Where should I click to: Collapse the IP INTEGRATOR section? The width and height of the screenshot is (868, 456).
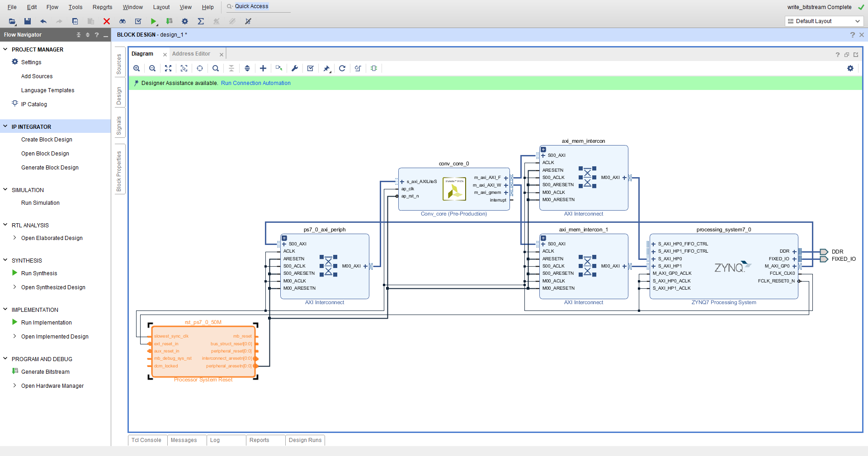pyautogui.click(x=5, y=127)
